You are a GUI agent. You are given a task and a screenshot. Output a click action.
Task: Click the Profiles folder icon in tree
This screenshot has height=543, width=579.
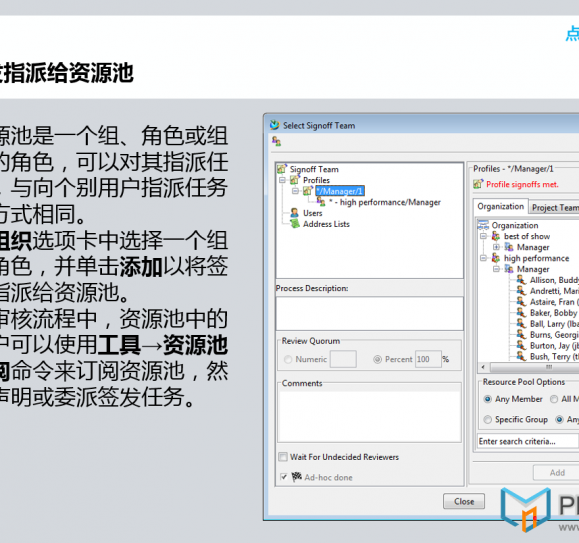coord(295,180)
